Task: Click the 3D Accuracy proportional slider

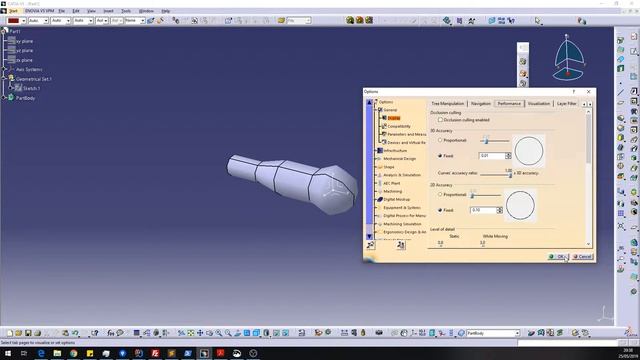Action: click(494, 140)
